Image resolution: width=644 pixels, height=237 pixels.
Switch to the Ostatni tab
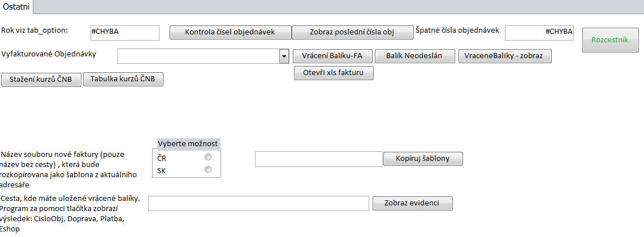pos(16,6)
